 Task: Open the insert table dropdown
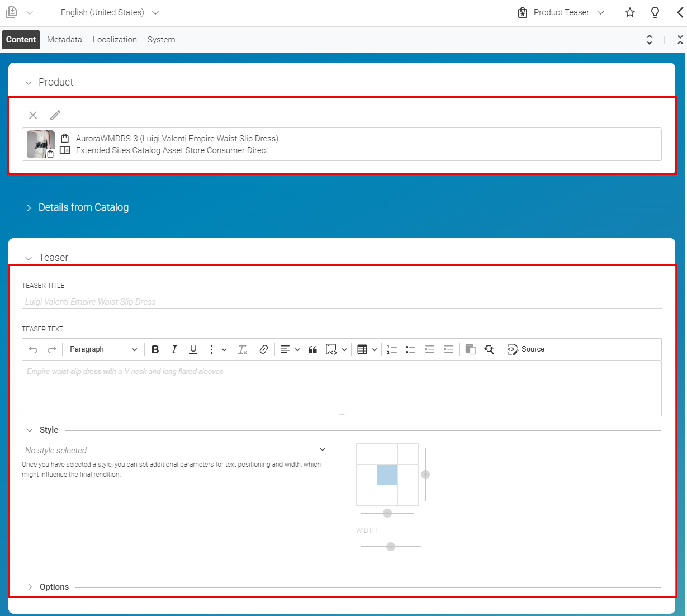pyautogui.click(x=367, y=349)
